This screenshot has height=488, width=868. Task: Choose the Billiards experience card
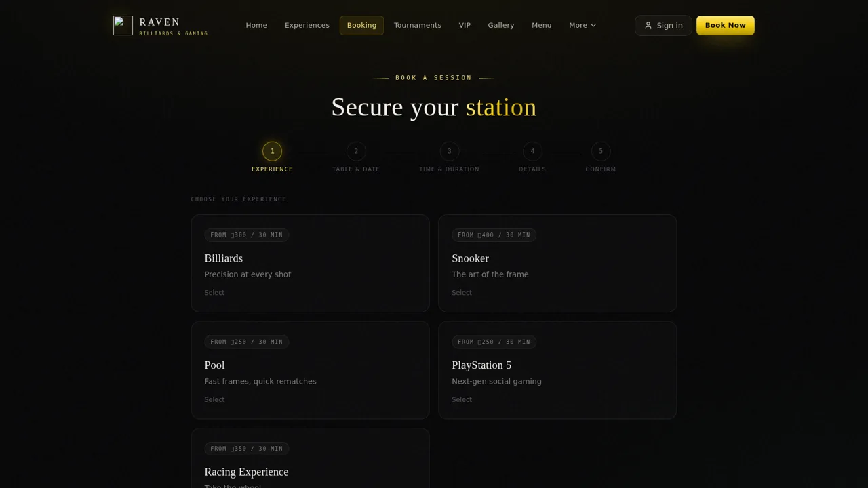[x=310, y=264]
